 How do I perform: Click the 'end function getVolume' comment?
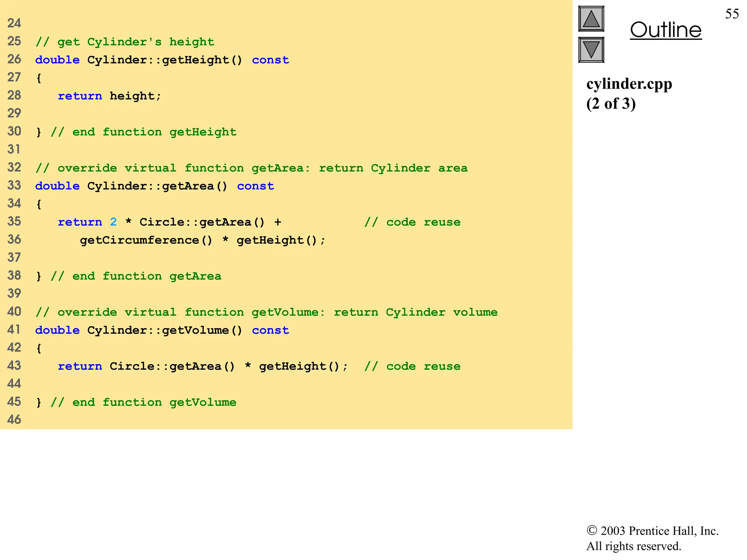(x=144, y=402)
